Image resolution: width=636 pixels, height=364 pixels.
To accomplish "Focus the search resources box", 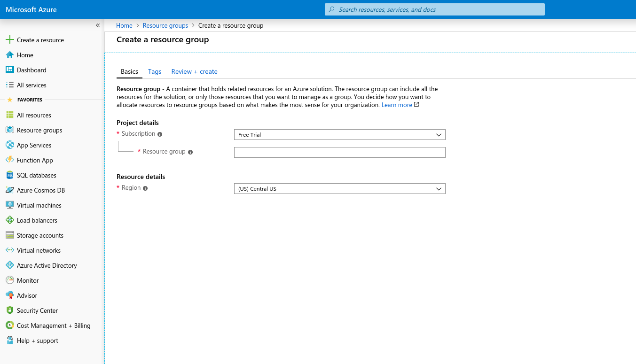I will 434,9.
